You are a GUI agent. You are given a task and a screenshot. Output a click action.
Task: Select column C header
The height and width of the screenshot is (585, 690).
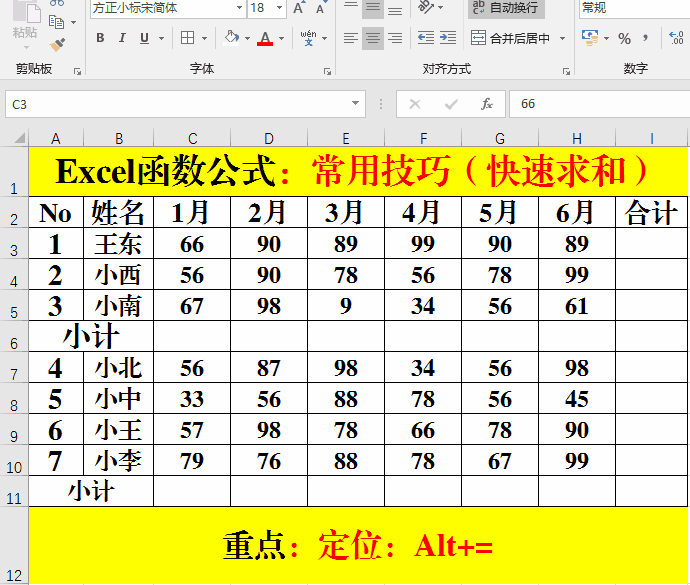(192, 139)
